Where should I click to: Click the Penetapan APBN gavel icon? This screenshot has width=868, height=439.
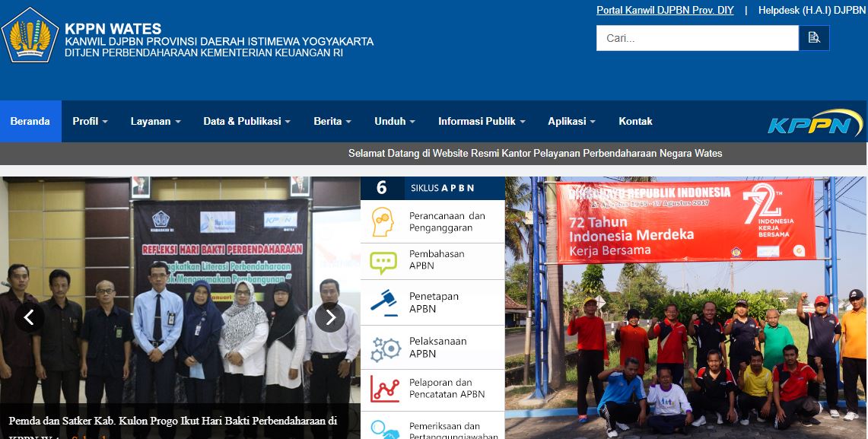[384, 303]
